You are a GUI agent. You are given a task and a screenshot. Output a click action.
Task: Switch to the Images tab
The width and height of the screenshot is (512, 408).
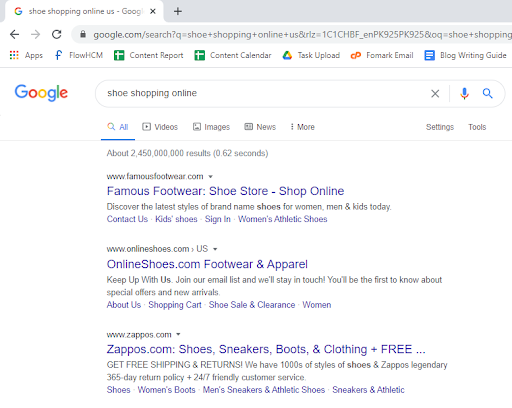211,127
